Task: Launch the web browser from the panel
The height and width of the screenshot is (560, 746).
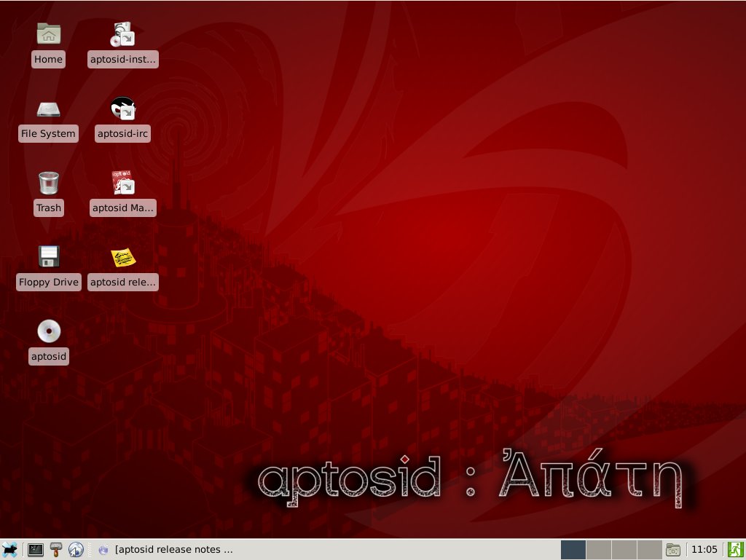Action: coord(76,550)
